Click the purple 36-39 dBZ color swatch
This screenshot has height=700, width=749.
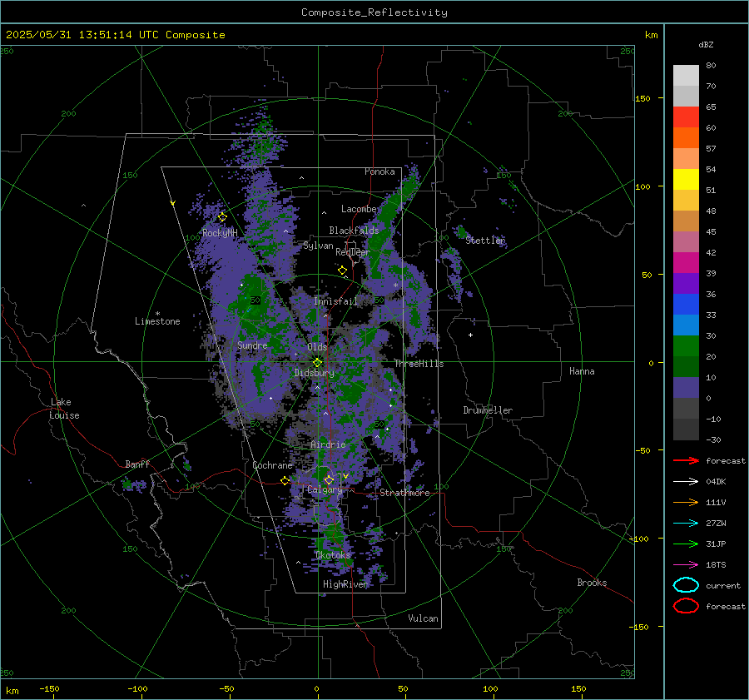[x=686, y=283]
